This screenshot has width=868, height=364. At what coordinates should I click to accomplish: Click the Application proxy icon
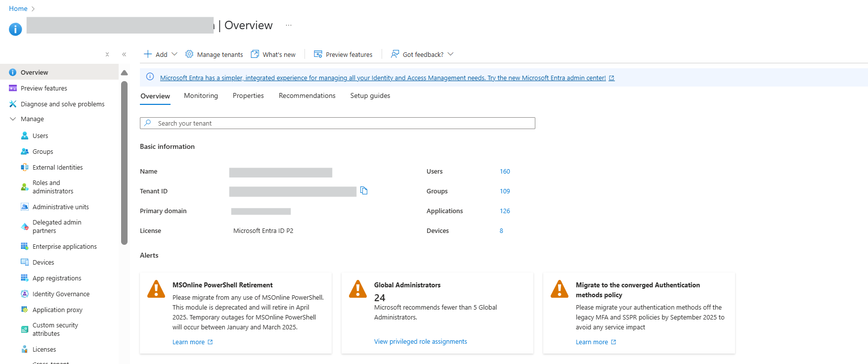tap(25, 310)
